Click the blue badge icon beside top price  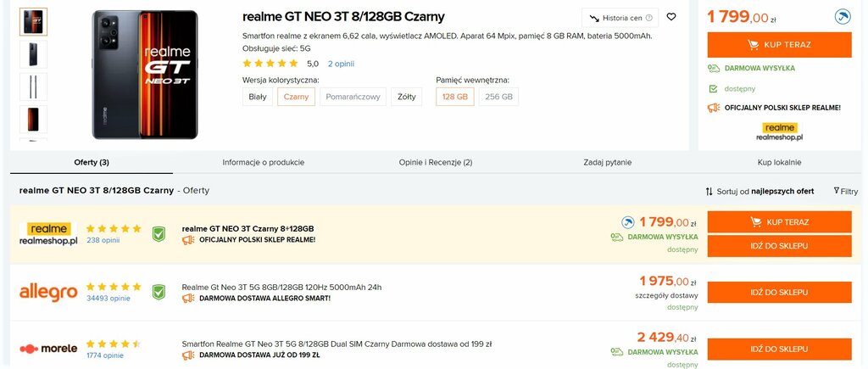coord(842,16)
